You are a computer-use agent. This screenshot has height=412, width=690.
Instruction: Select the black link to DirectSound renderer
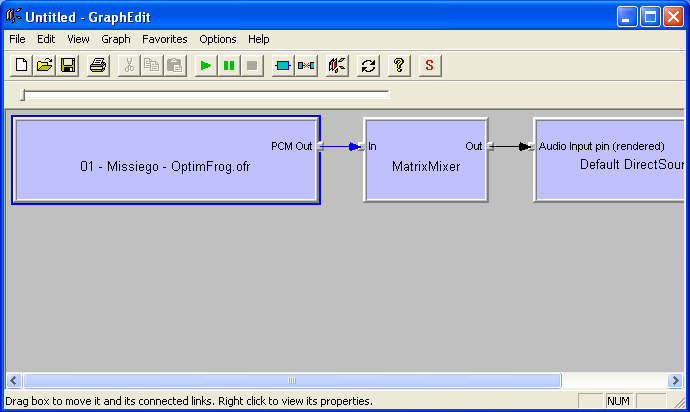(x=511, y=147)
